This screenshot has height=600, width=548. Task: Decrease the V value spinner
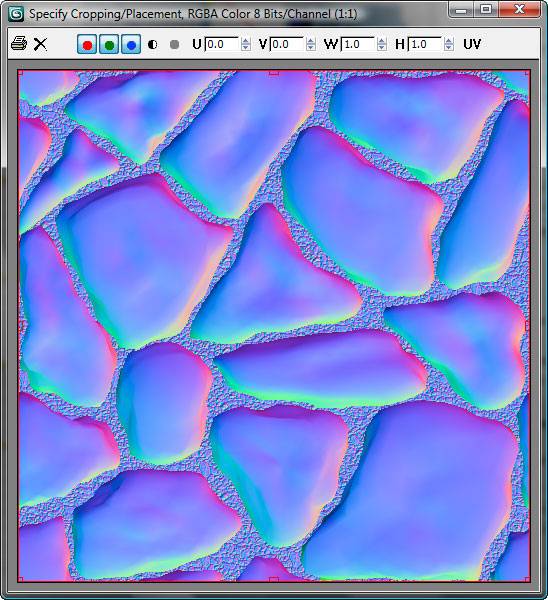[x=311, y=48]
